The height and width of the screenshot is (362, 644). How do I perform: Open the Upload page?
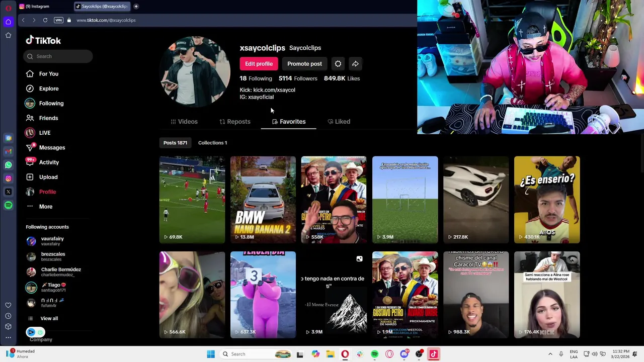pyautogui.click(x=42, y=177)
